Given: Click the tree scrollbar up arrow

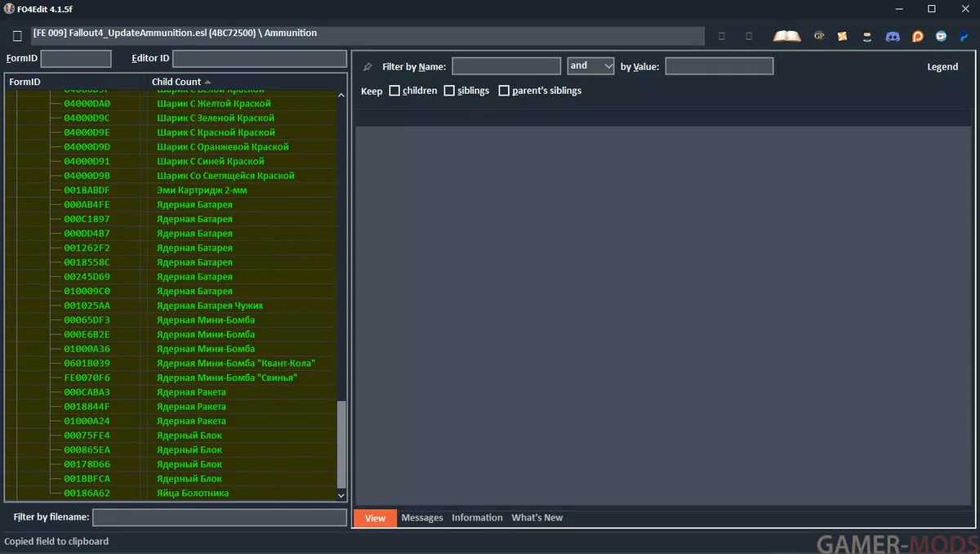Looking at the screenshot, I should pos(341,96).
